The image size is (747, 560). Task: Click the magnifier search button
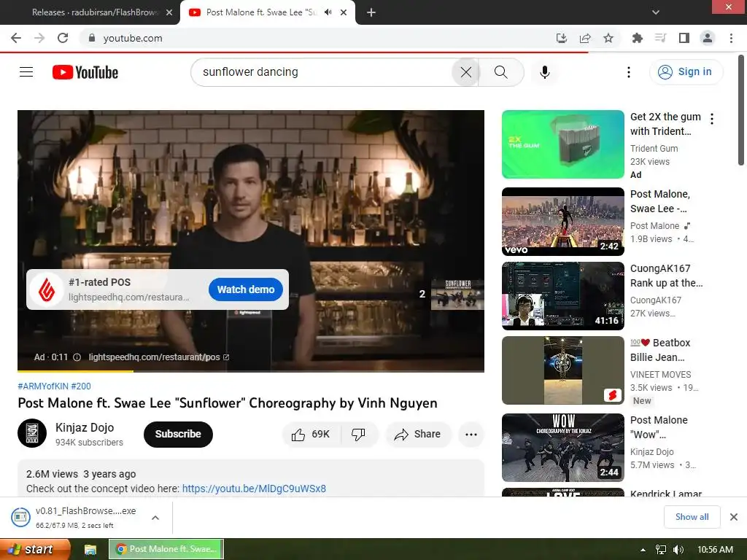click(x=500, y=72)
